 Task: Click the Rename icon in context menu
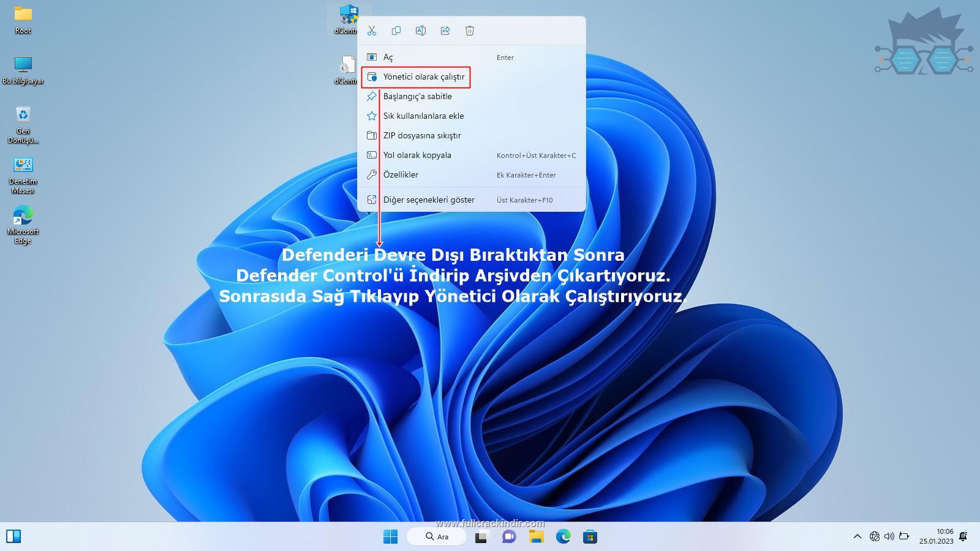[421, 31]
